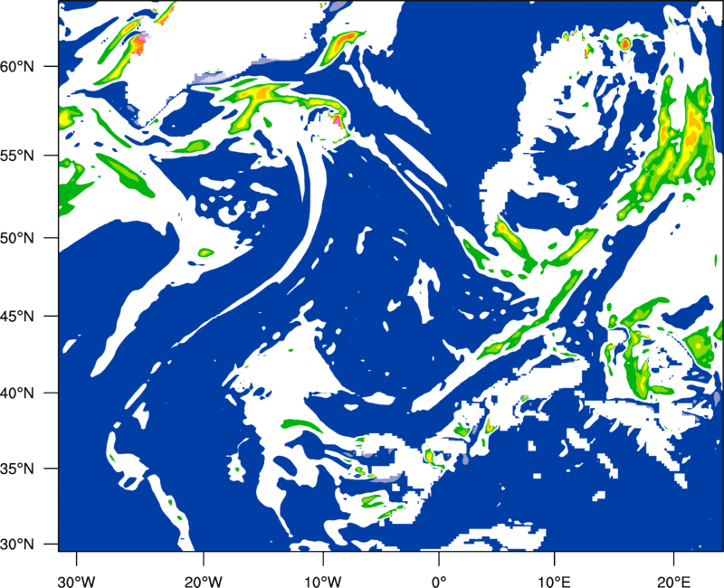Click the 35°N latitude label
724x588 pixels.
(17, 469)
